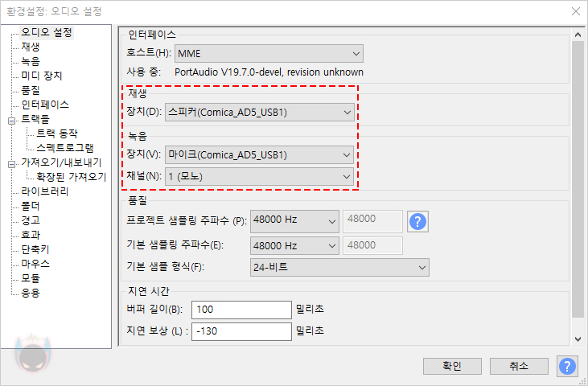Open the 호스트 MME dropdown
The height and width of the screenshot is (386, 588).
pyautogui.click(x=269, y=54)
